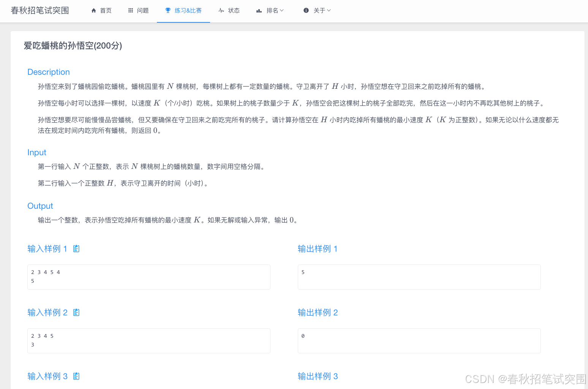Click the activity pulse icon beside 状态
588x389 pixels.
click(x=221, y=10)
